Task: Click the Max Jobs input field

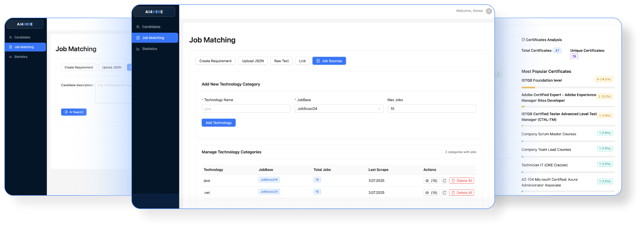Action: 431,109
